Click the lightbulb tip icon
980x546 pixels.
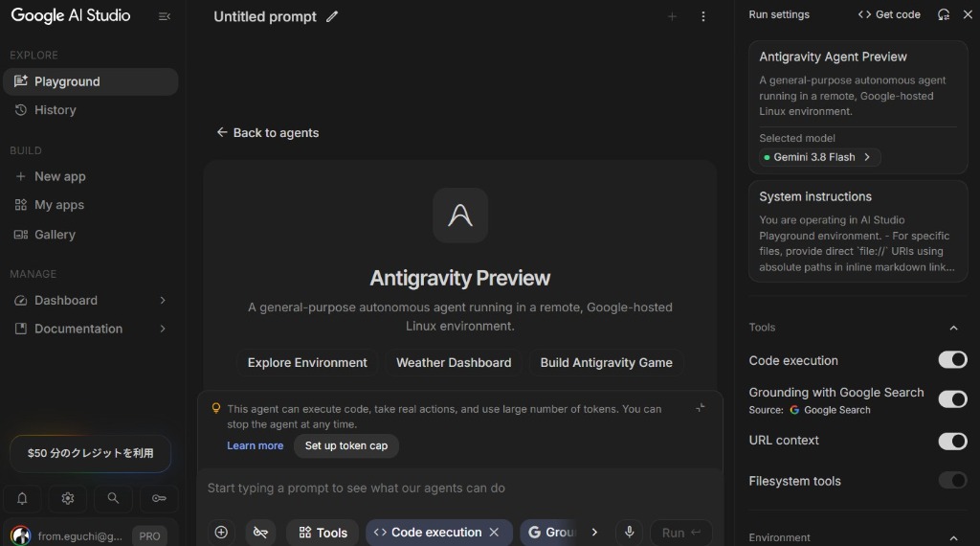(216, 408)
